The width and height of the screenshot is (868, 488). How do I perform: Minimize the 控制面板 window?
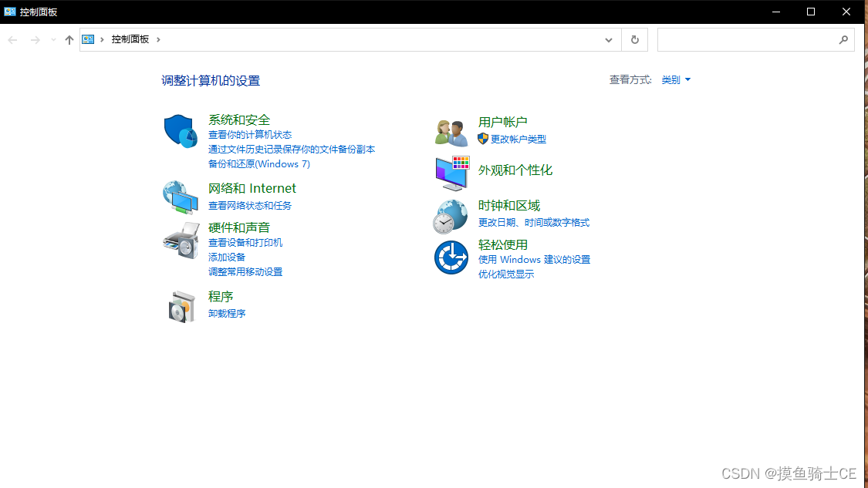pos(776,12)
